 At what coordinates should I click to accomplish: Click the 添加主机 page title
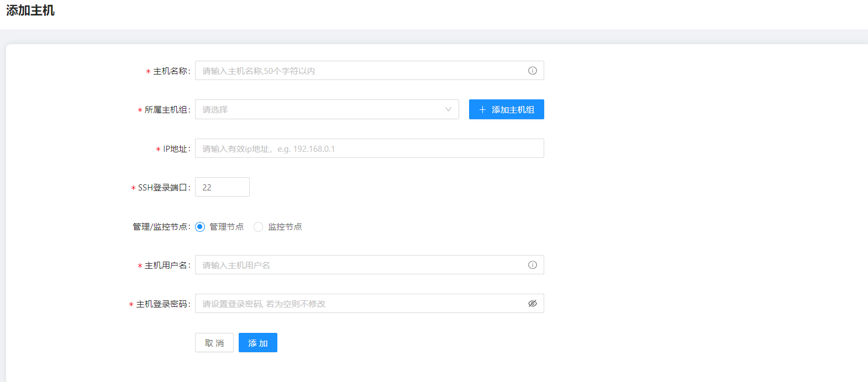coord(30,10)
